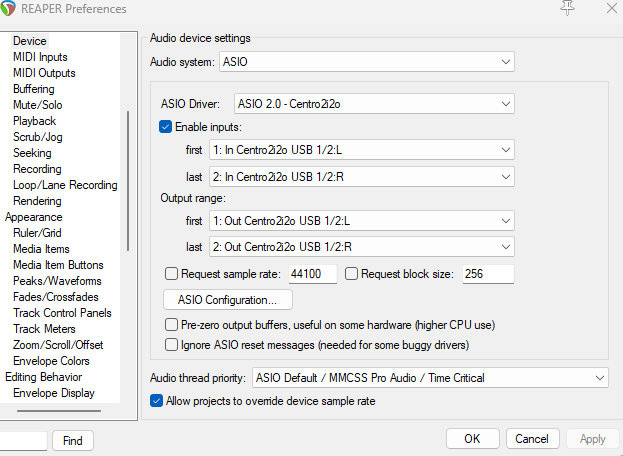The height and width of the screenshot is (456, 623).
Task: Select the Appearance category
Action: 34,217
